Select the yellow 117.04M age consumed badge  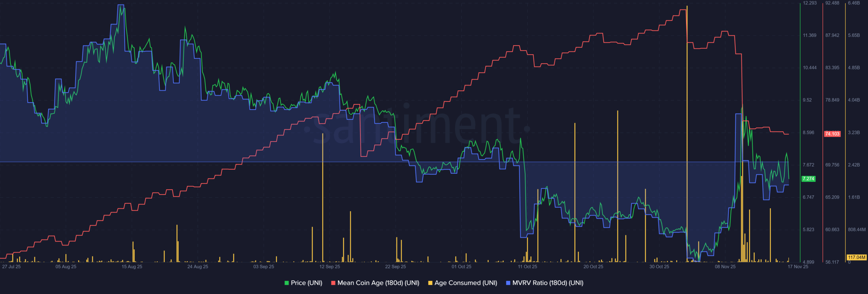click(856, 257)
